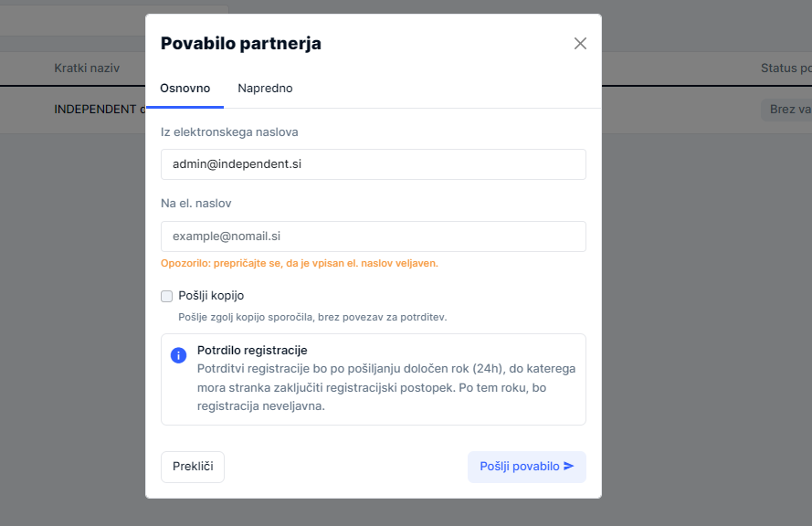The width and height of the screenshot is (812, 526).
Task: Select the Osnovno tab
Action: coord(185,89)
